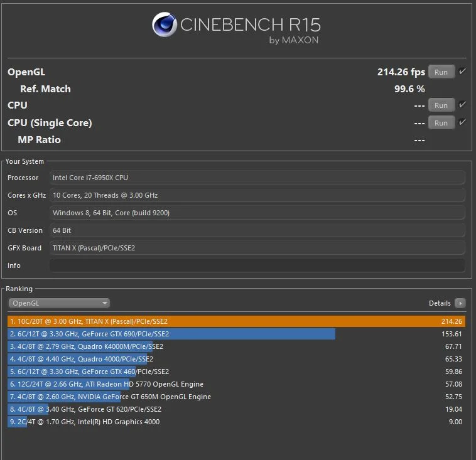This screenshot has width=476, height=460.
Task: Click the Cinebench R15 logo icon
Action: (165, 24)
